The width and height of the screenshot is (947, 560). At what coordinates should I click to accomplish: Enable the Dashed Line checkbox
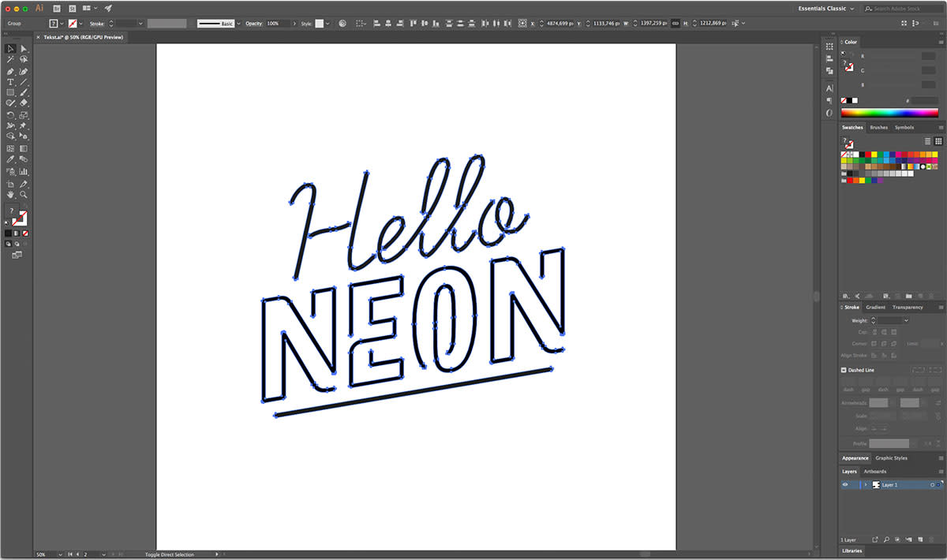tap(844, 370)
